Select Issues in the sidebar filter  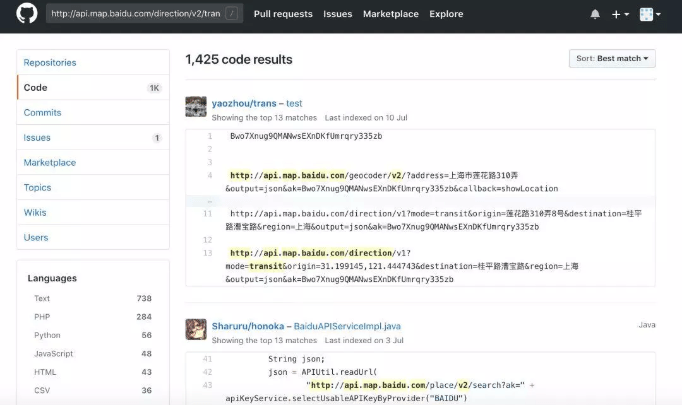(x=93, y=137)
